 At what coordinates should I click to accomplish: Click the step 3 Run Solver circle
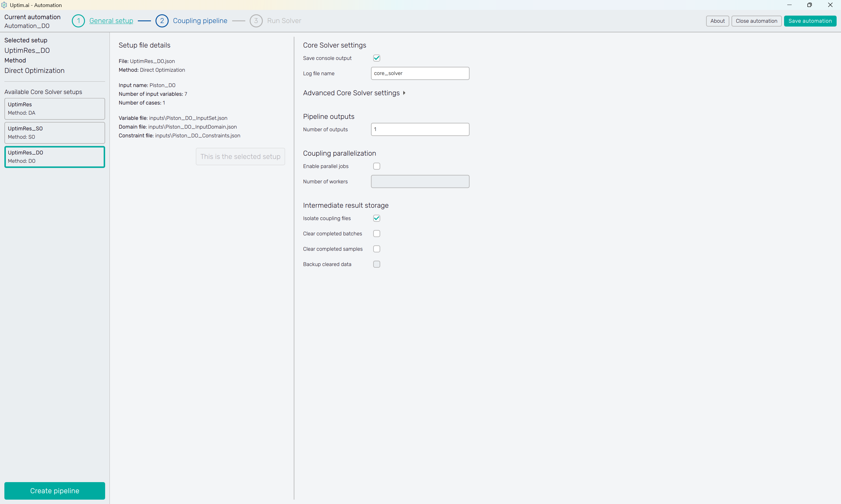click(256, 21)
